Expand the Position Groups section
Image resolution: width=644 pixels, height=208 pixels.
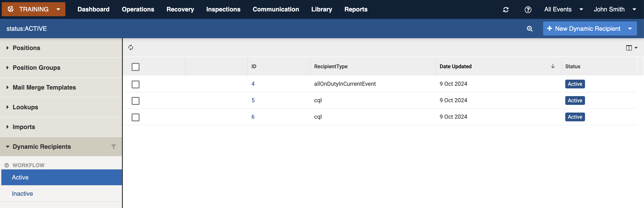tap(36, 68)
